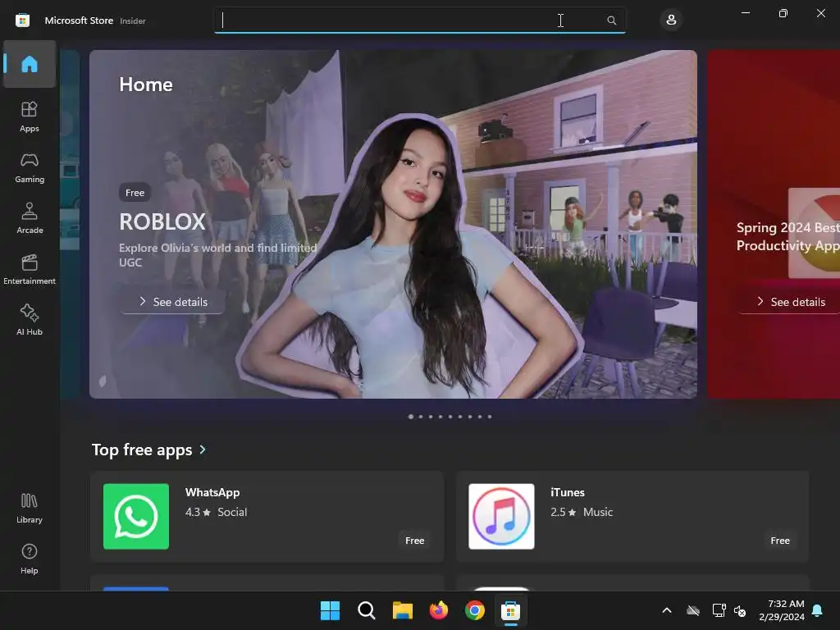Click the OneDrive cloud tray icon
This screenshot has height=630, width=840.
tap(693, 610)
